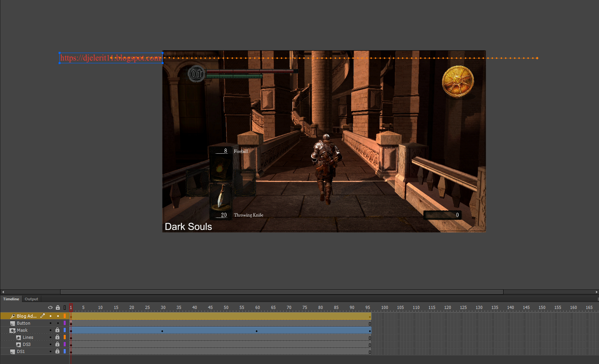
Task: Switch to the Output tab
Action: coord(31,299)
